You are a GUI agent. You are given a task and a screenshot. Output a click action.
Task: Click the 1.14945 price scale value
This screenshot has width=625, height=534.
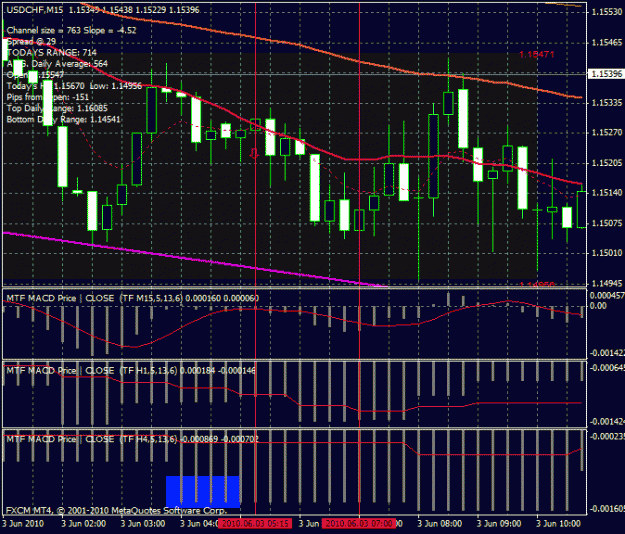(607, 283)
